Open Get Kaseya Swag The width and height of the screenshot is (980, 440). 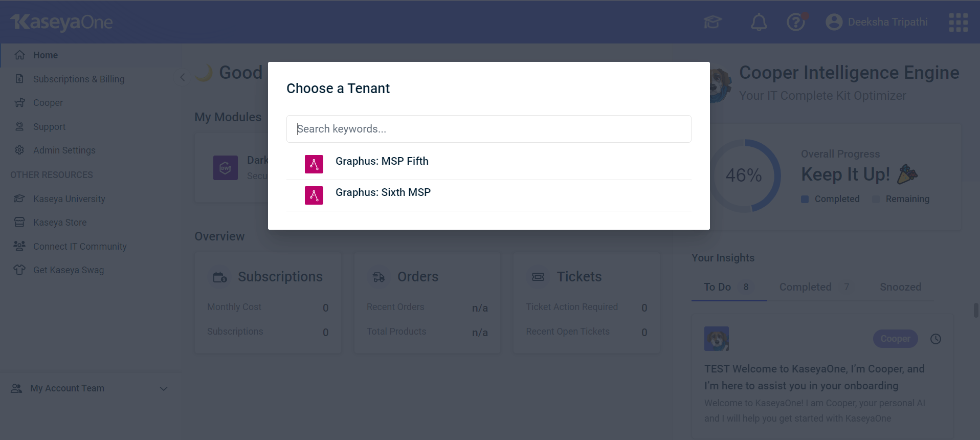point(68,270)
